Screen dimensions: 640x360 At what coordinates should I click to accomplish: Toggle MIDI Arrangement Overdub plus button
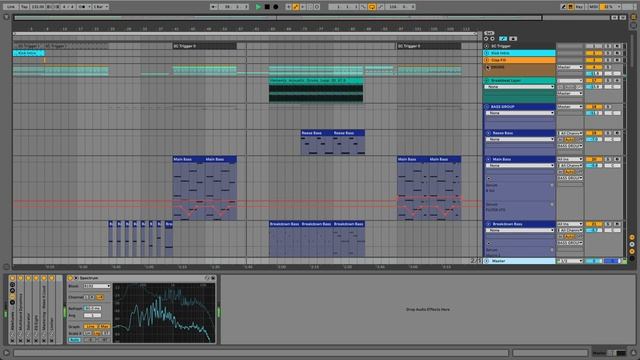pos(288,7)
